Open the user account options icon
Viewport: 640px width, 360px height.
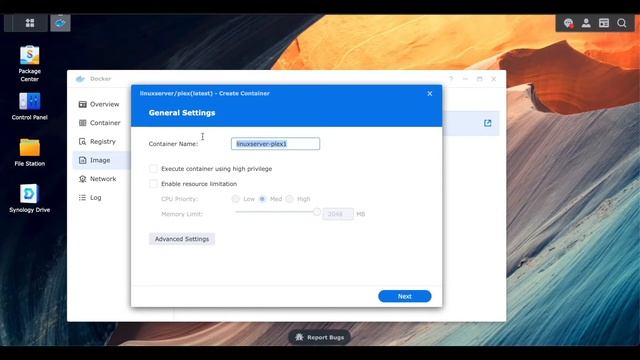pos(586,23)
